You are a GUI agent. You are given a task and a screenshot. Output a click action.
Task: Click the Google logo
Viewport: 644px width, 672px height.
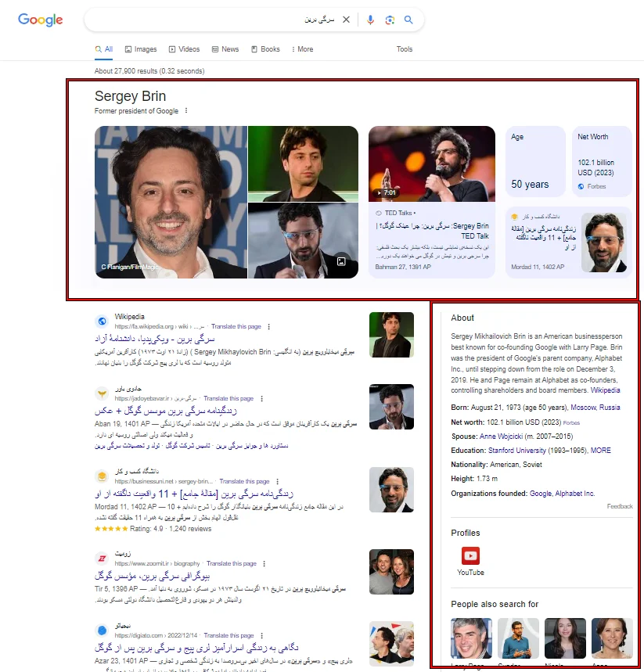click(41, 20)
